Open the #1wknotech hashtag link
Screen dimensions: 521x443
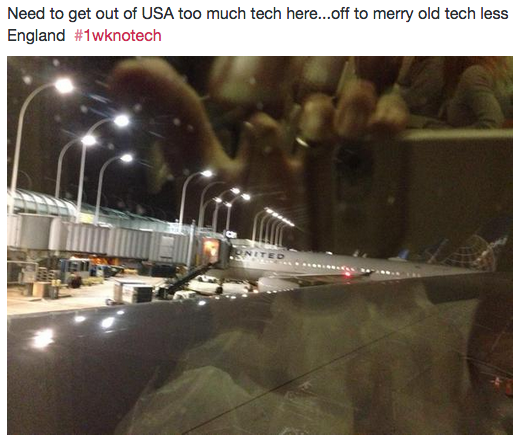(x=118, y=35)
